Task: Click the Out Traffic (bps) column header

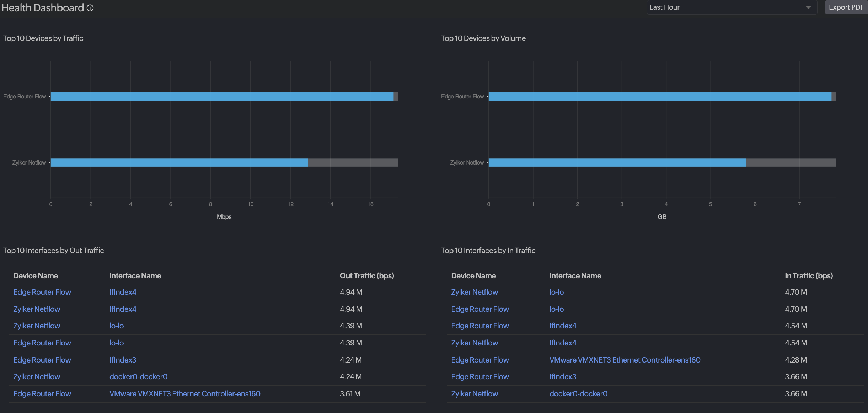Action: 366,275
